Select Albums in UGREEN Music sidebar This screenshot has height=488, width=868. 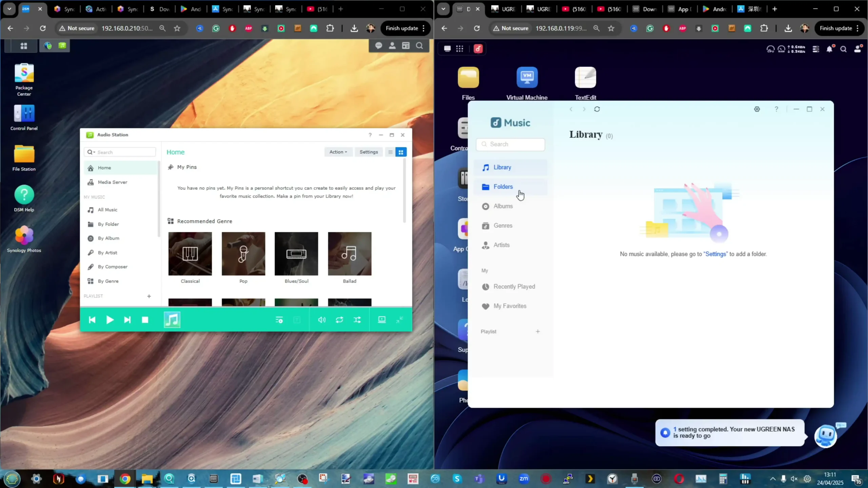[510, 206]
